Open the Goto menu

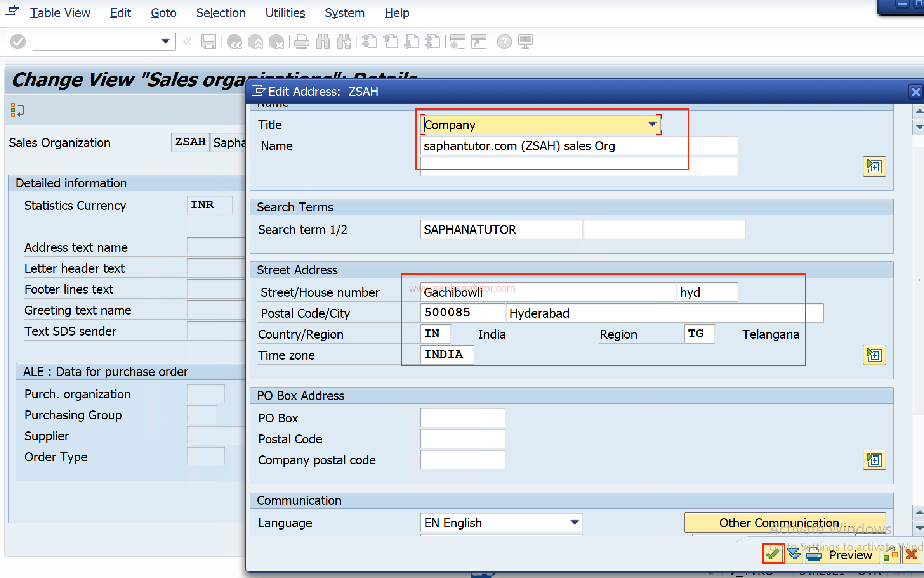click(163, 13)
